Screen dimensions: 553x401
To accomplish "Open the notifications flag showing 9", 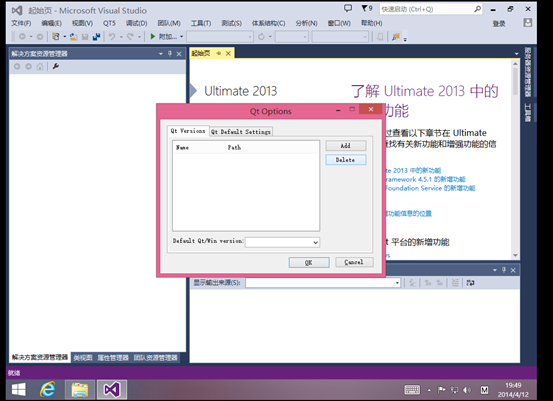I will point(367,8).
